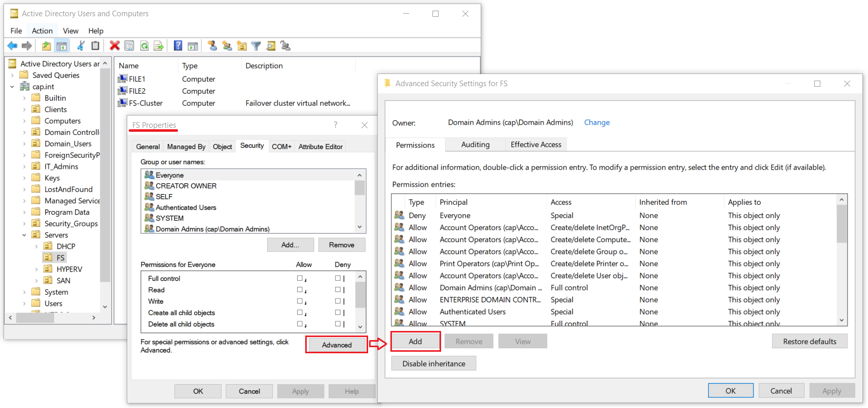Click the Up one level folder icon
This screenshot has height=408, width=868.
(46, 46)
